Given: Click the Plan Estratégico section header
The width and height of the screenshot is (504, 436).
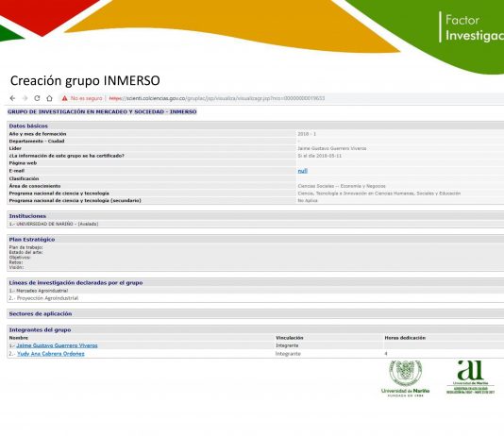Looking at the screenshot, I should (x=32, y=240).
